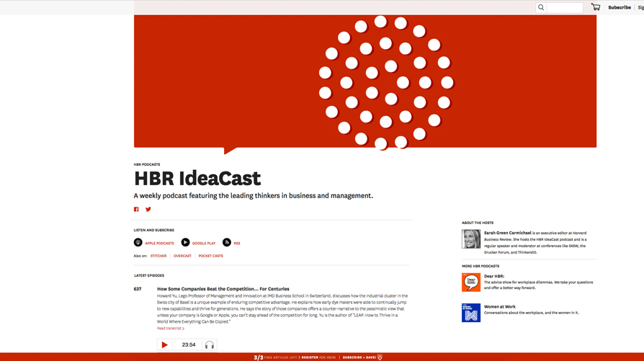Open the Dear HBR: title link
The width and height of the screenshot is (644, 361).
pyautogui.click(x=494, y=277)
